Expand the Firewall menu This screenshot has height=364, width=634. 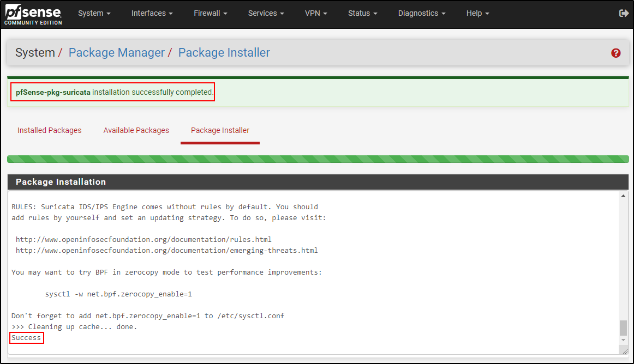pyautogui.click(x=210, y=13)
